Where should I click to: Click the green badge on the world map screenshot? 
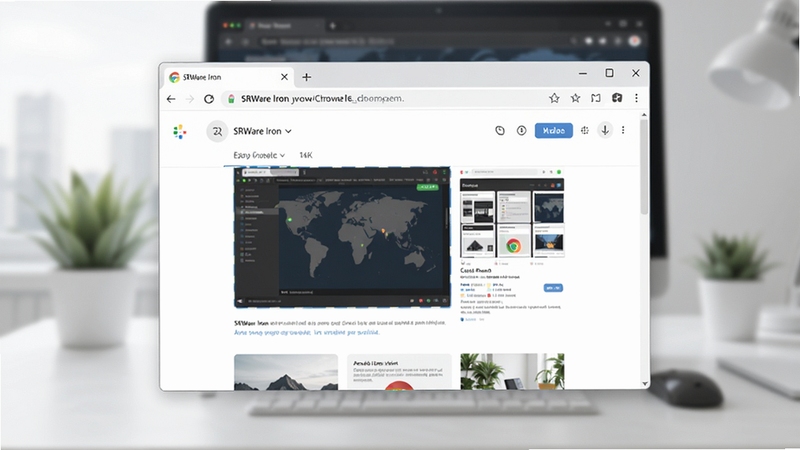[x=428, y=187]
